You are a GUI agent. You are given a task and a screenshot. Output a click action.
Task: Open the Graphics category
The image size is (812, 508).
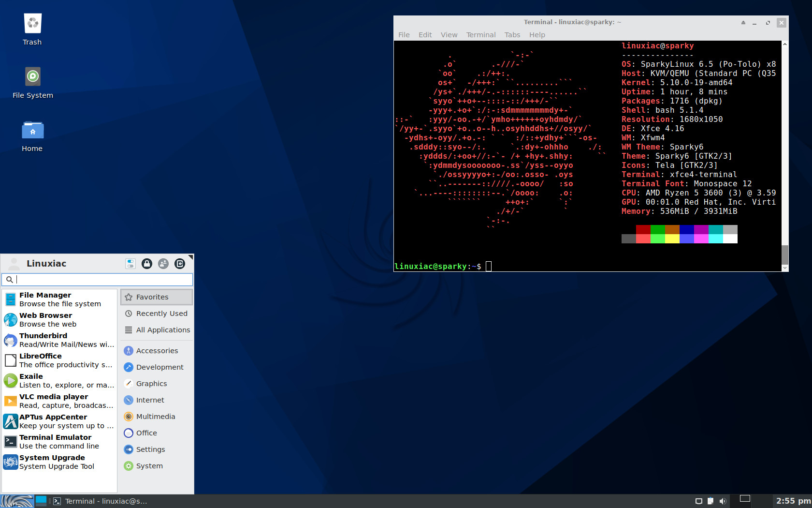[157, 384]
